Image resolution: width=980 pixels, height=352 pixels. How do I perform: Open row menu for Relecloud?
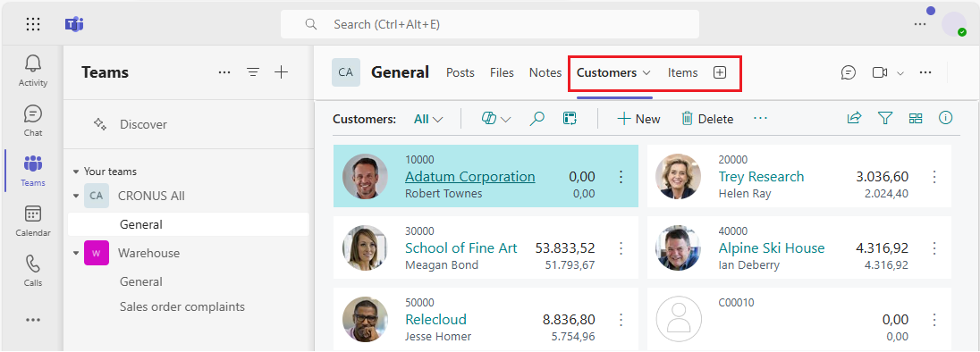pyautogui.click(x=621, y=320)
